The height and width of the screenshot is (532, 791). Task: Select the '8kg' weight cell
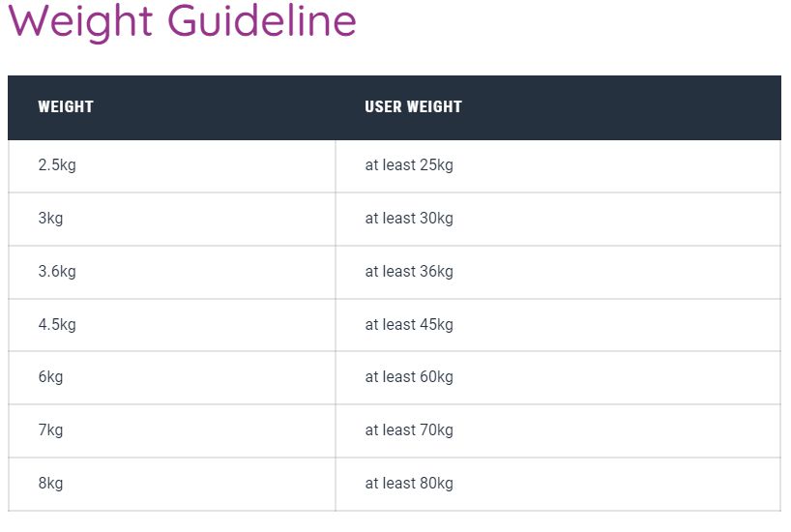click(x=51, y=484)
